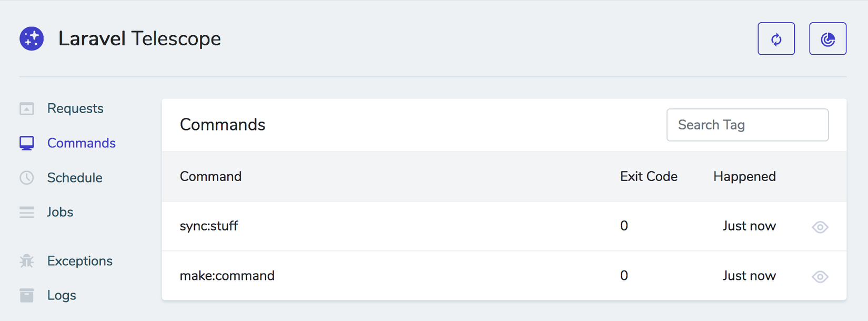Click the Laravel Telescope logo icon
Screen dimensions: 868x321
click(x=32, y=38)
